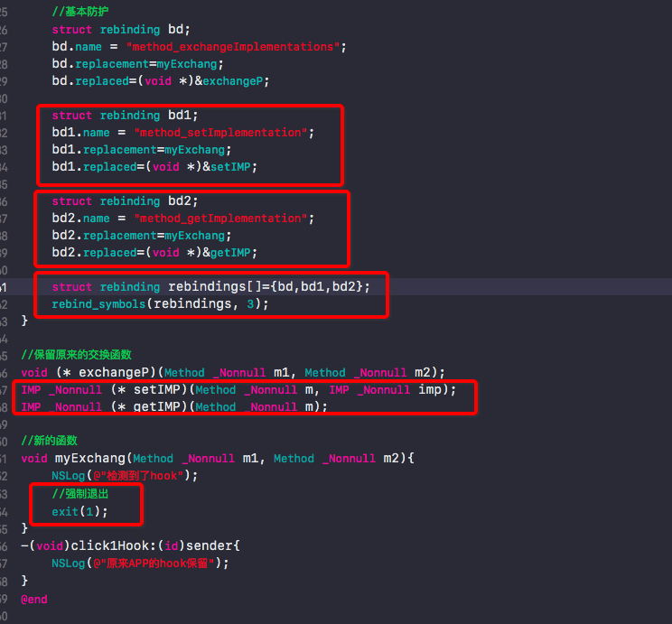672x624 pixels.
Task: Click the string "method_setImplementation"
Action: tap(220, 133)
